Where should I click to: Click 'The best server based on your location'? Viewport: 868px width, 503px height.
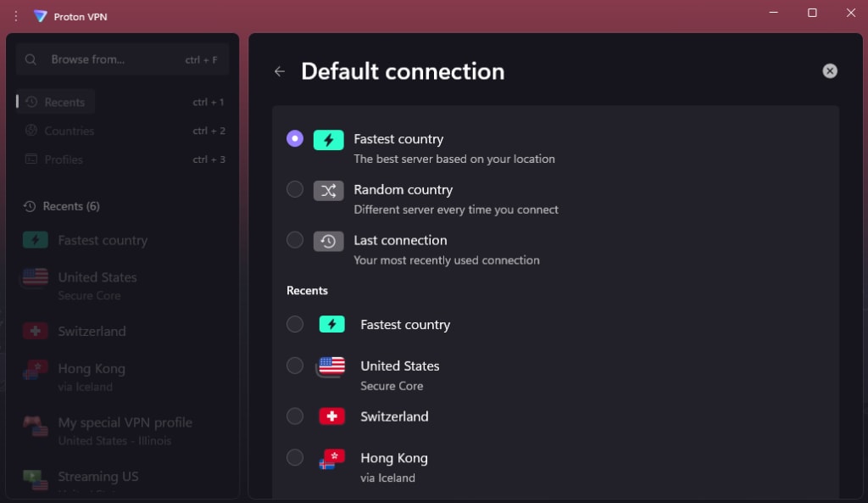click(454, 159)
